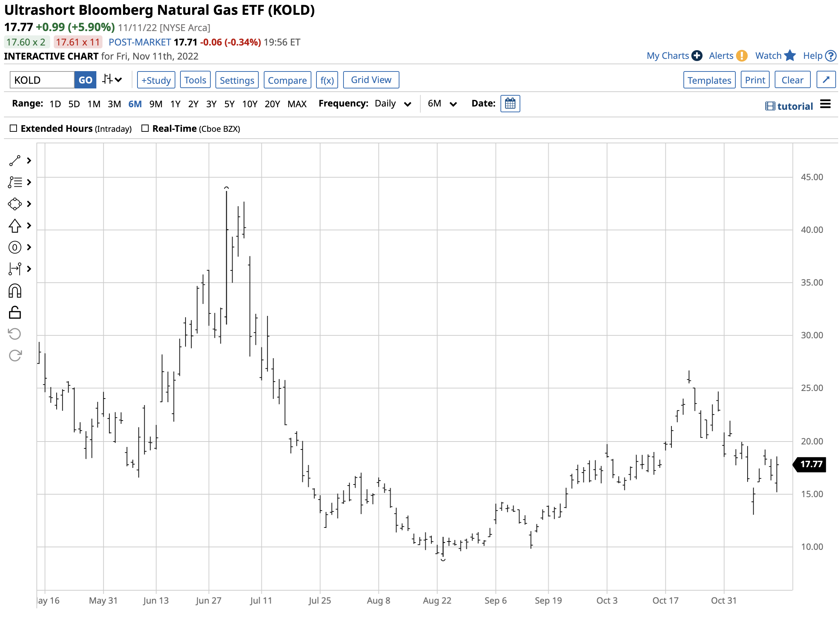840x626 pixels.
Task: Click the undo arrow icon
Action: point(14,334)
